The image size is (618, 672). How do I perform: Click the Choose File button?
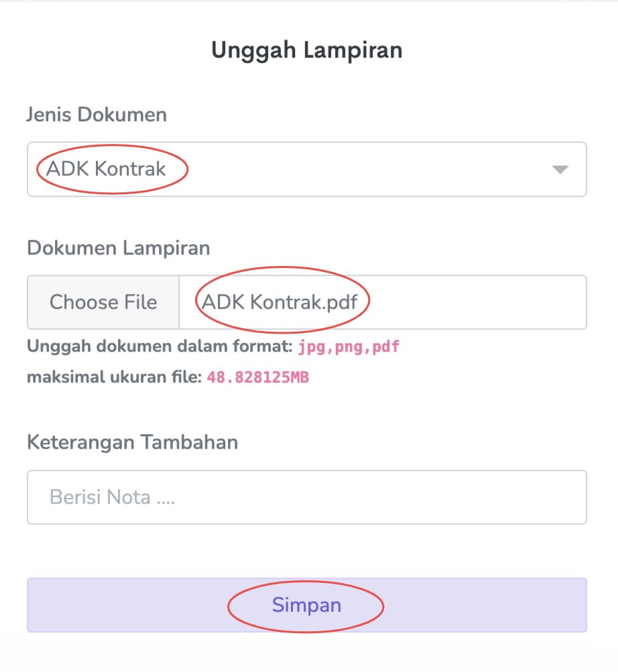[x=103, y=302]
